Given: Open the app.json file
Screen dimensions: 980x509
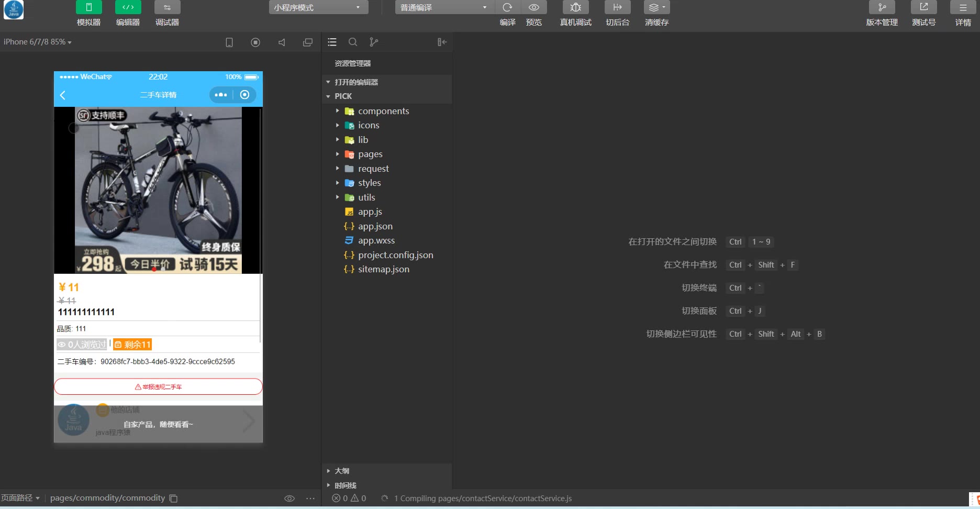Looking at the screenshot, I should [x=387, y=226].
